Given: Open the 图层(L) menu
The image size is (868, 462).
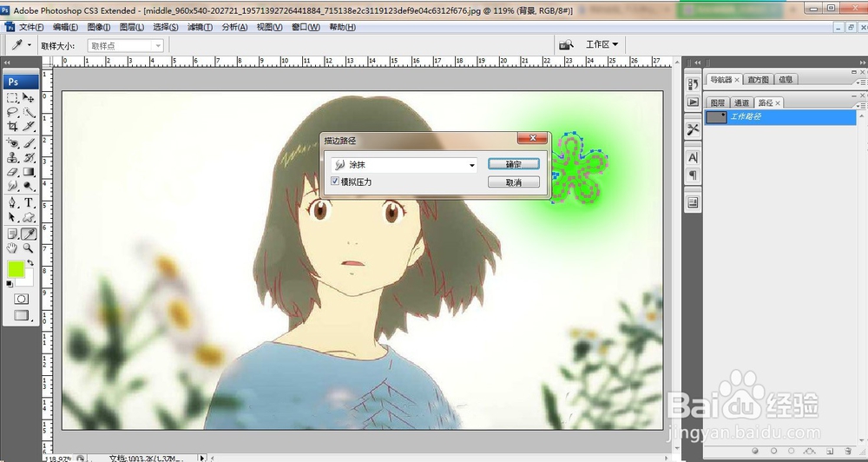Looking at the screenshot, I should point(132,27).
